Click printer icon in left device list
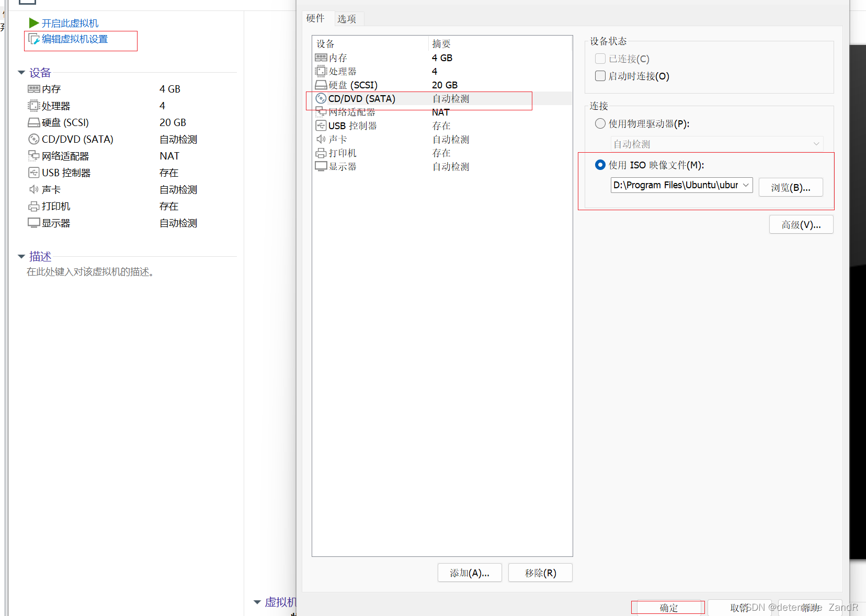This screenshot has width=866, height=616. tap(34, 206)
